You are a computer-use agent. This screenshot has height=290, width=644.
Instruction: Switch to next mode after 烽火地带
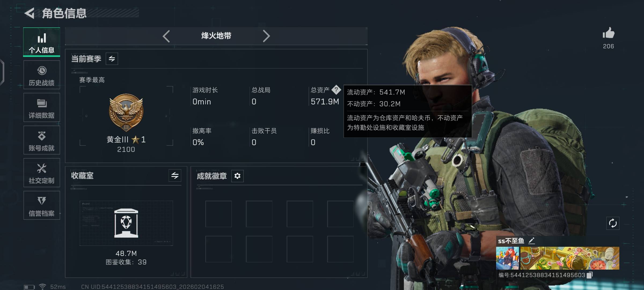pyautogui.click(x=266, y=36)
